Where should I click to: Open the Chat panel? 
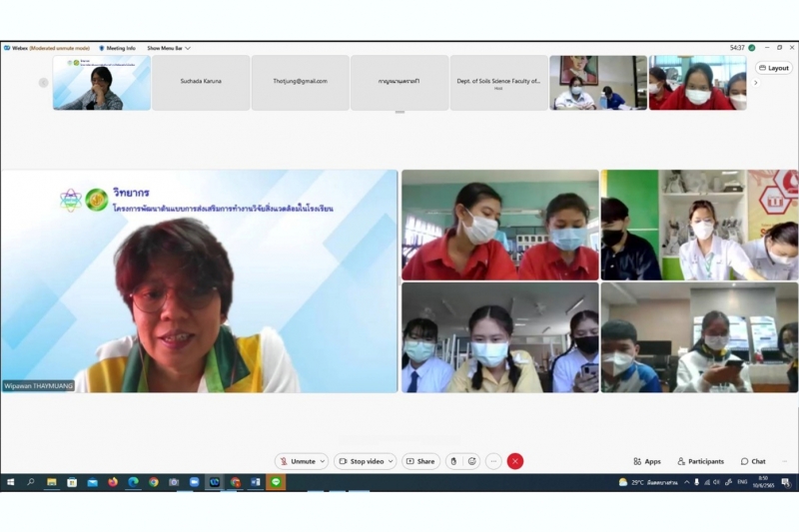753,461
